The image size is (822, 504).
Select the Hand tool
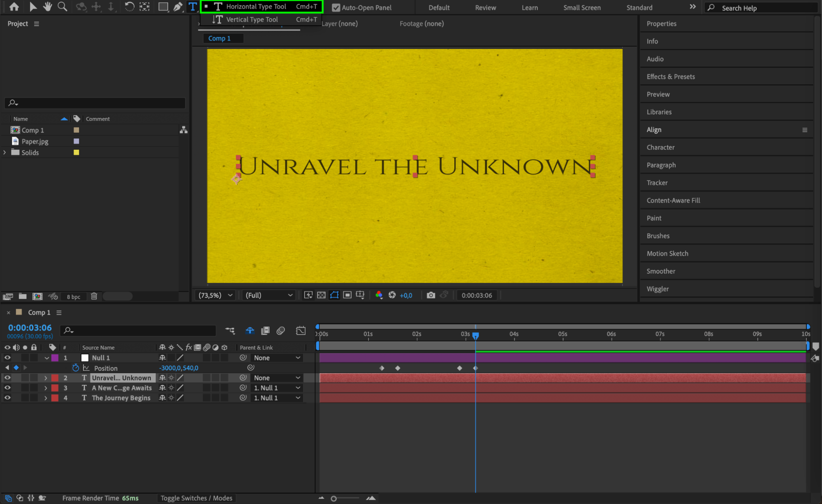[x=48, y=7]
